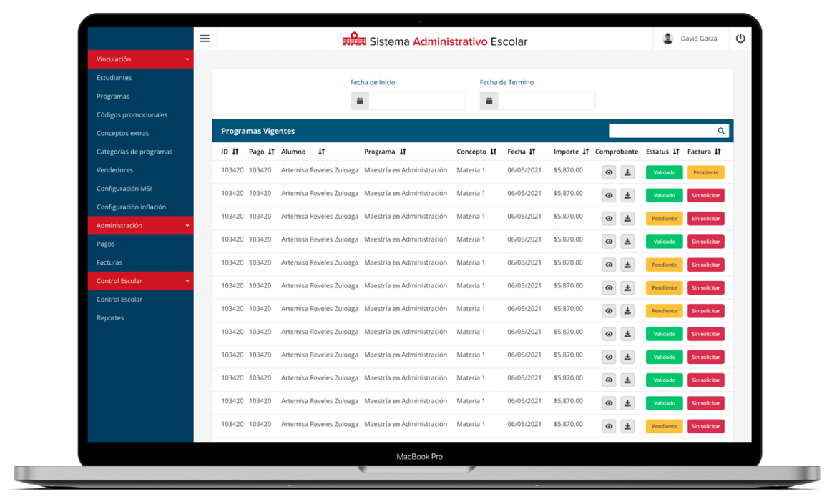Click the first row's Pendiente factura button

pos(705,172)
